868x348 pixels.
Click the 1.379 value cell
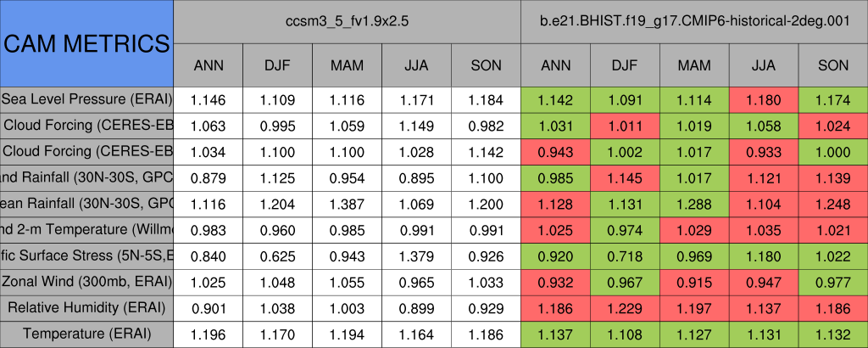(416, 255)
